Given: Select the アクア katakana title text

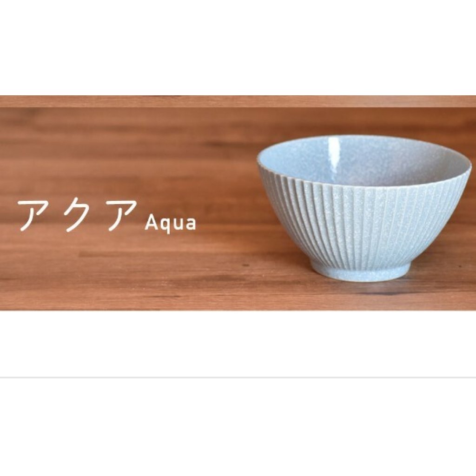Looking at the screenshot, I should click(77, 215).
